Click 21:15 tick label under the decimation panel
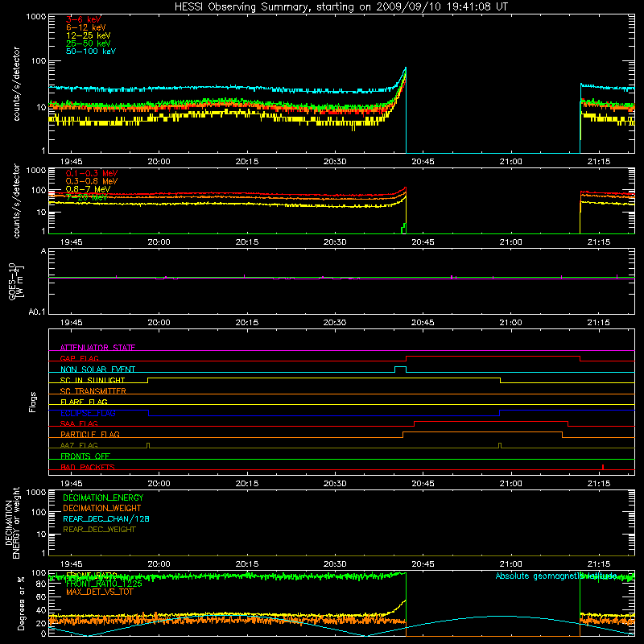The height and width of the screenshot is (644, 644). click(599, 564)
